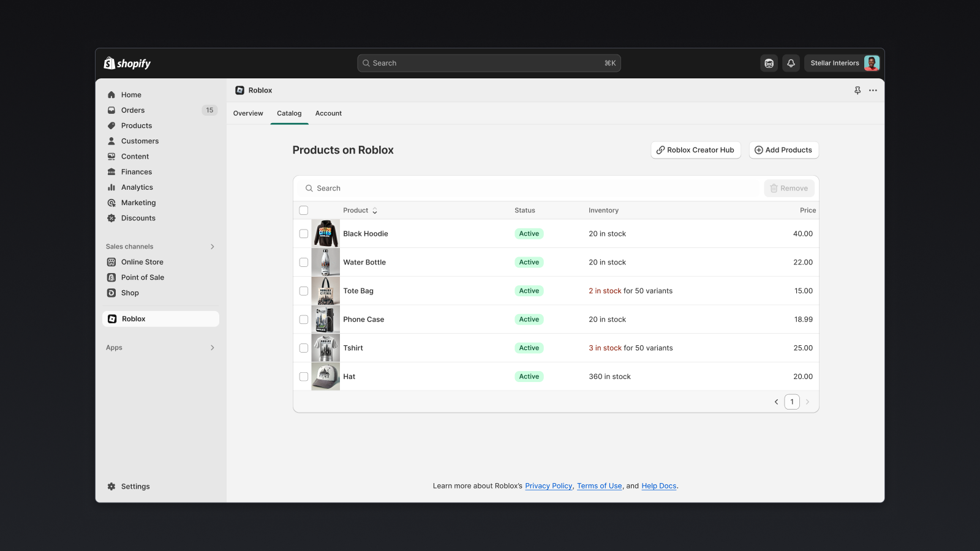
Task: Click the Tshirt product name
Action: [353, 348]
